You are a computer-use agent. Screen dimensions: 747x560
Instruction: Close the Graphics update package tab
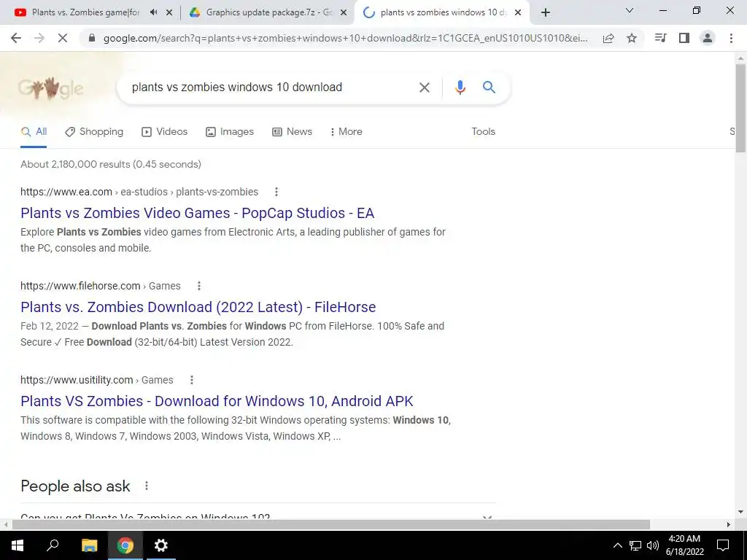pos(344,13)
